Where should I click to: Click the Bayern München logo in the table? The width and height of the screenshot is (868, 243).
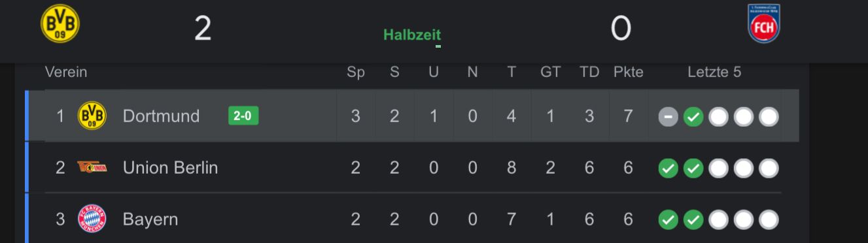[x=92, y=219]
